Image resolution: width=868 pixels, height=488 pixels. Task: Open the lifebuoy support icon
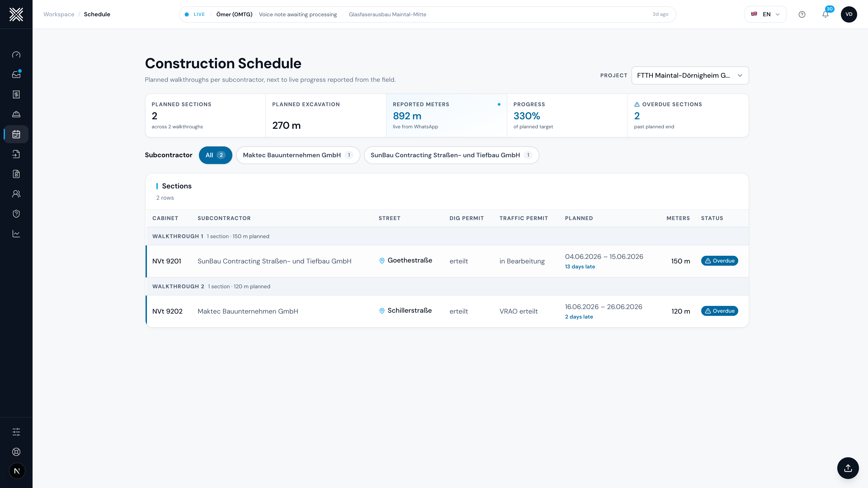[x=16, y=452]
